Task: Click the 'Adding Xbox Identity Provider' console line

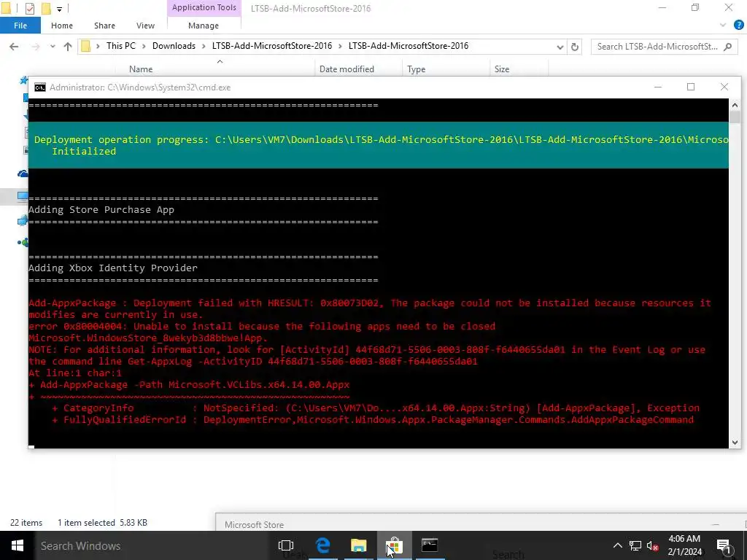Action: click(113, 268)
